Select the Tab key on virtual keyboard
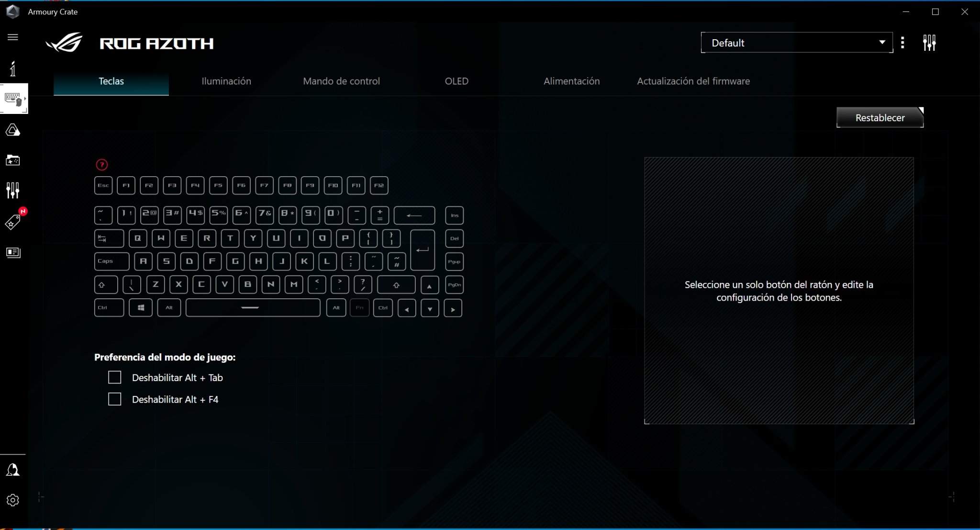Viewport: 980px width, 530px height. (x=109, y=238)
